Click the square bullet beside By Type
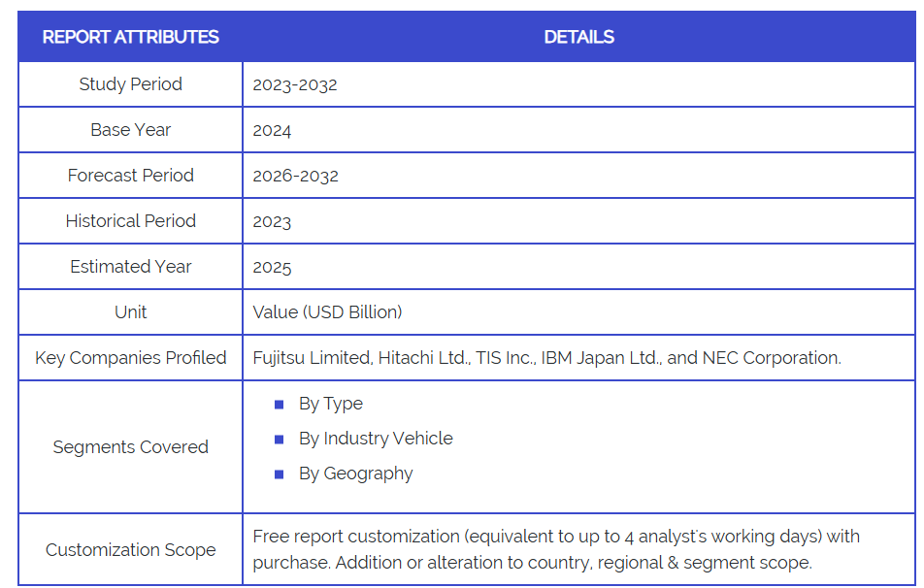 (x=280, y=405)
